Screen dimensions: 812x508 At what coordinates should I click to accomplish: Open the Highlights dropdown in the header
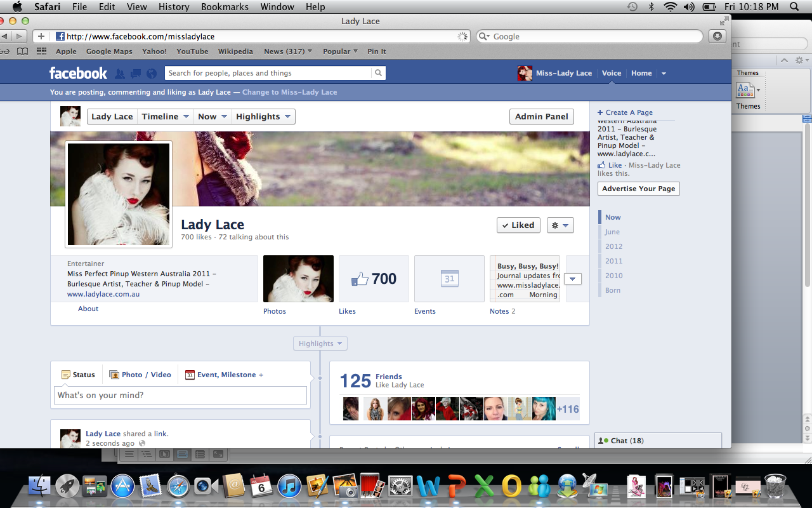pos(263,116)
